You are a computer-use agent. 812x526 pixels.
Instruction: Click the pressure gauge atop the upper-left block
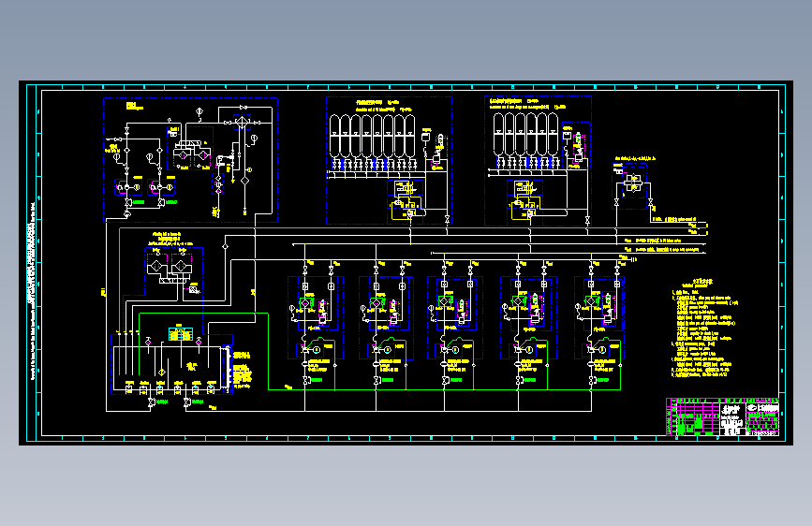(199, 111)
